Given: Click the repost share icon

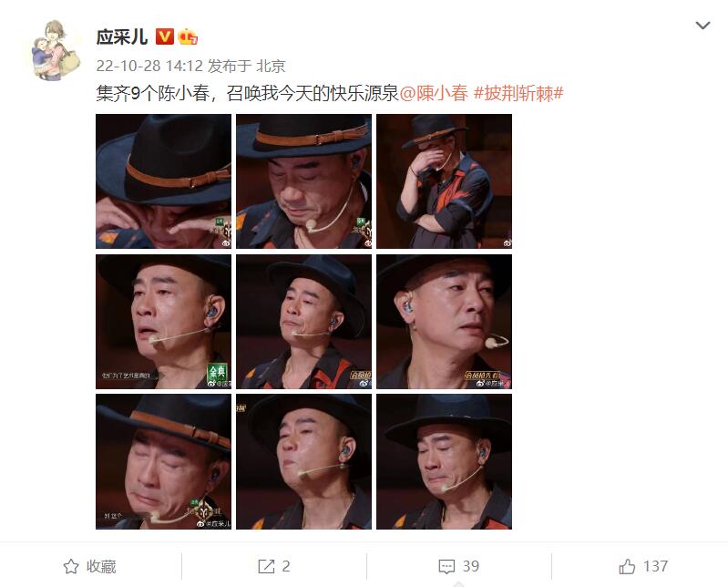Looking at the screenshot, I should [266, 567].
